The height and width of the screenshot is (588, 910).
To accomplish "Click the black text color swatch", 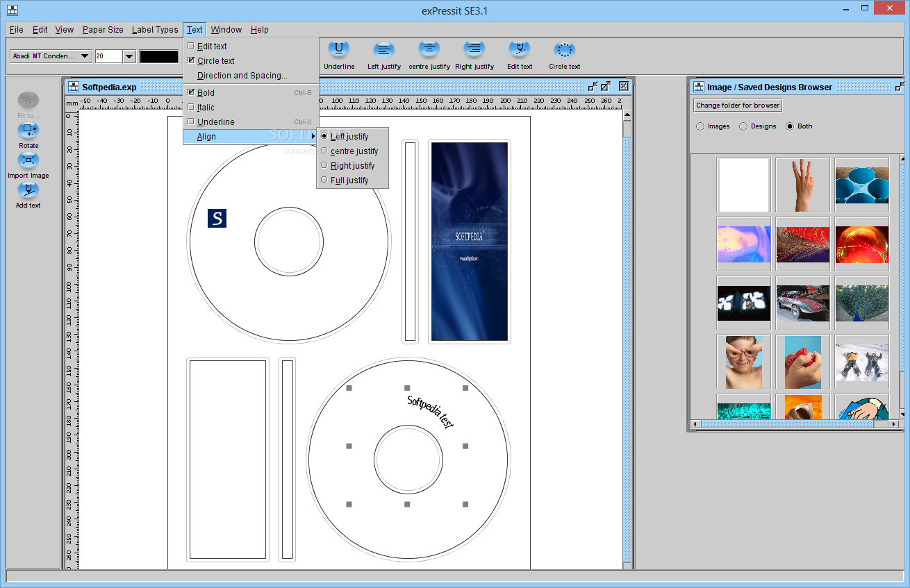I will [x=159, y=56].
